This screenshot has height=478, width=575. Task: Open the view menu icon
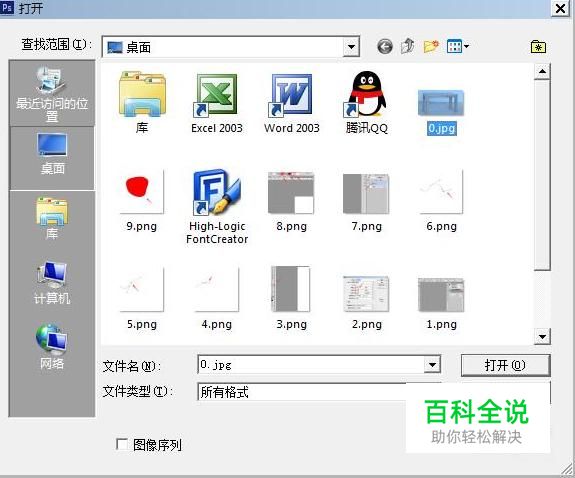pyautogui.click(x=458, y=46)
